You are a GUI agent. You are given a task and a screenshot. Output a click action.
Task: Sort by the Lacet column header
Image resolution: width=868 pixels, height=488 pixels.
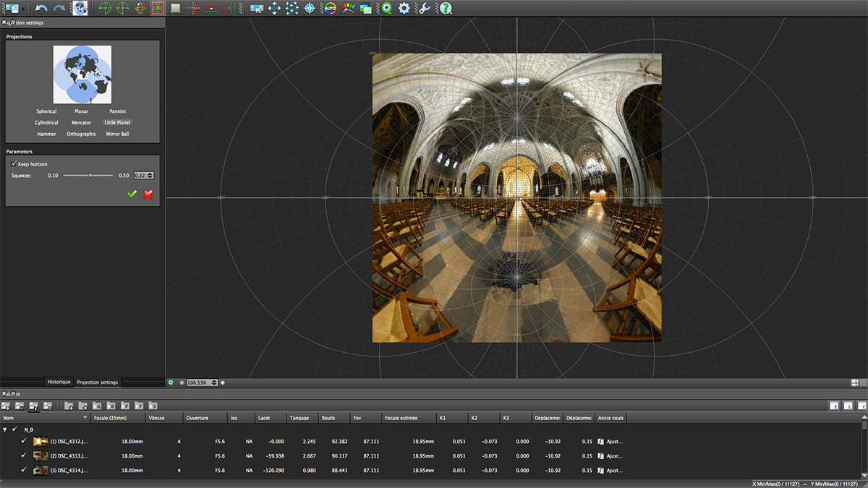[x=271, y=418]
